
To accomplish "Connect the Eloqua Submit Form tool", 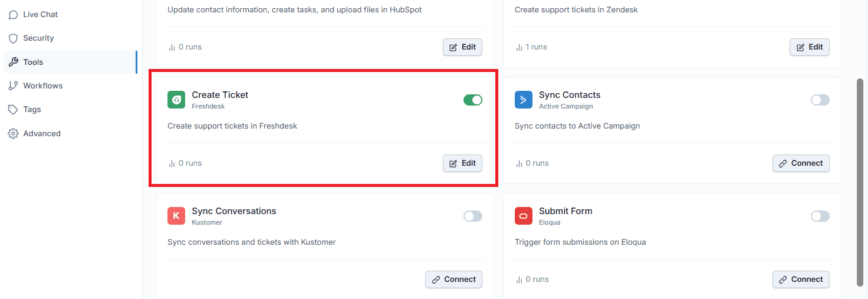I will click(801, 280).
